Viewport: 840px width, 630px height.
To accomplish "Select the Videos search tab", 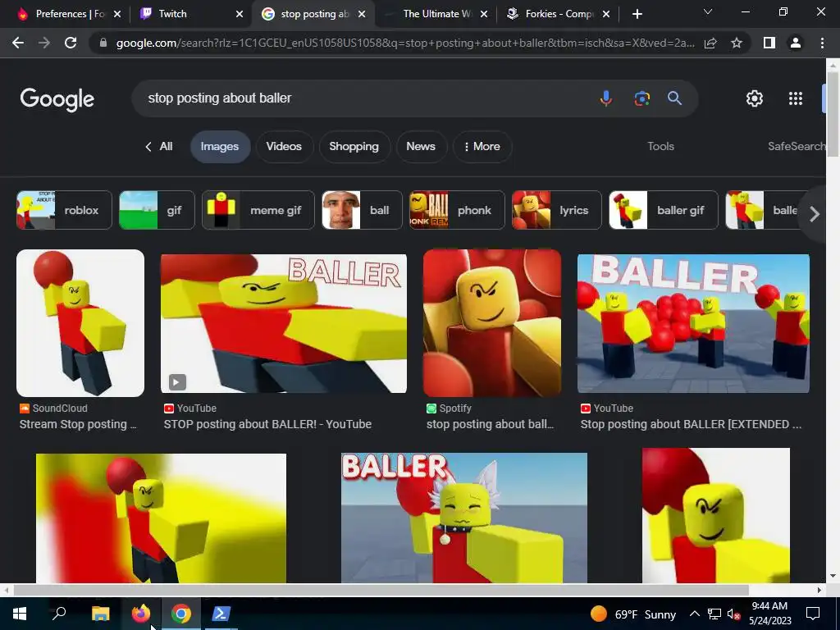I will (x=284, y=146).
